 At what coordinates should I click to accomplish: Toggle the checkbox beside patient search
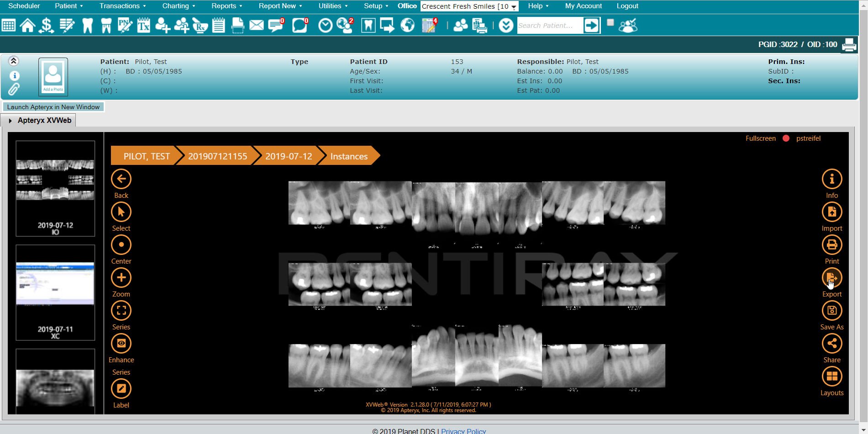click(610, 22)
